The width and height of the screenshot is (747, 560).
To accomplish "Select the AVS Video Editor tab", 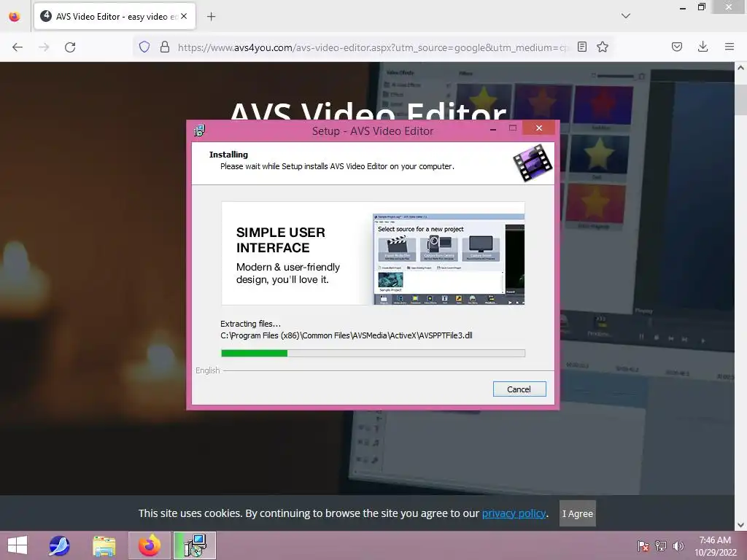I will pyautogui.click(x=115, y=16).
